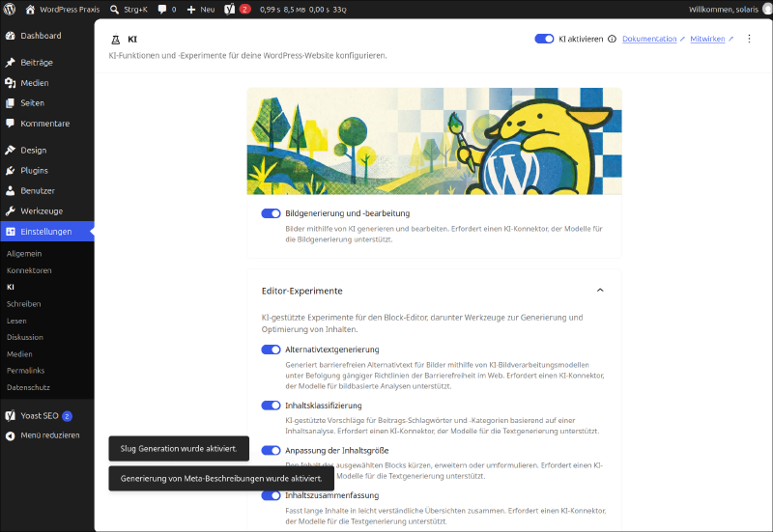The width and height of the screenshot is (773, 532).
Task: Open Allgemein settings submenu
Action: click(24, 254)
